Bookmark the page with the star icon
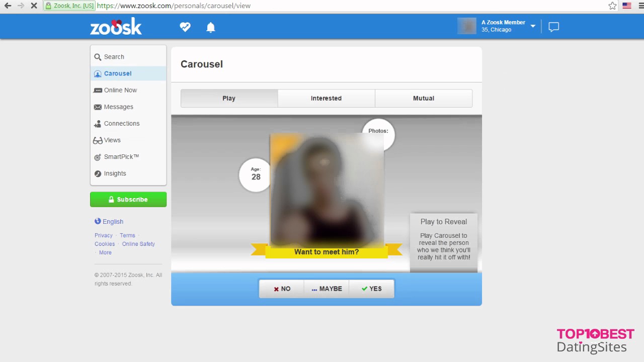The height and width of the screenshot is (362, 644). pyautogui.click(x=612, y=6)
